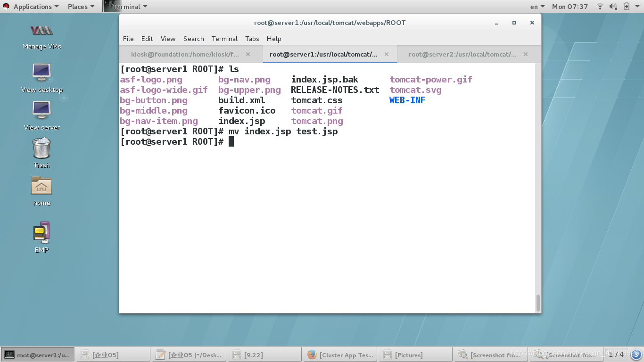The width and height of the screenshot is (644, 362).
Task: Click the Red Hat Applications logo
Action: pos(6,7)
